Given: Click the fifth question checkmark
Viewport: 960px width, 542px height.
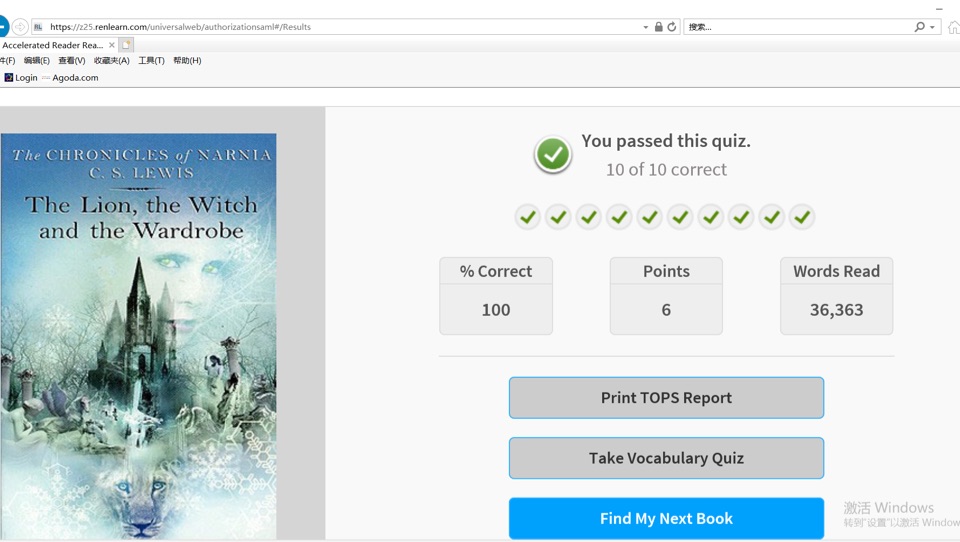Looking at the screenshot, I should (x=650, y=217).
